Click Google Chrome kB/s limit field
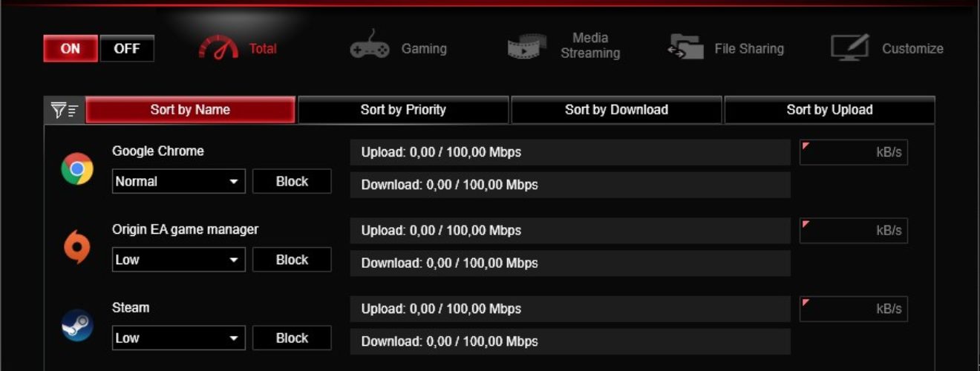980x371 pixels. coord(854,152)
